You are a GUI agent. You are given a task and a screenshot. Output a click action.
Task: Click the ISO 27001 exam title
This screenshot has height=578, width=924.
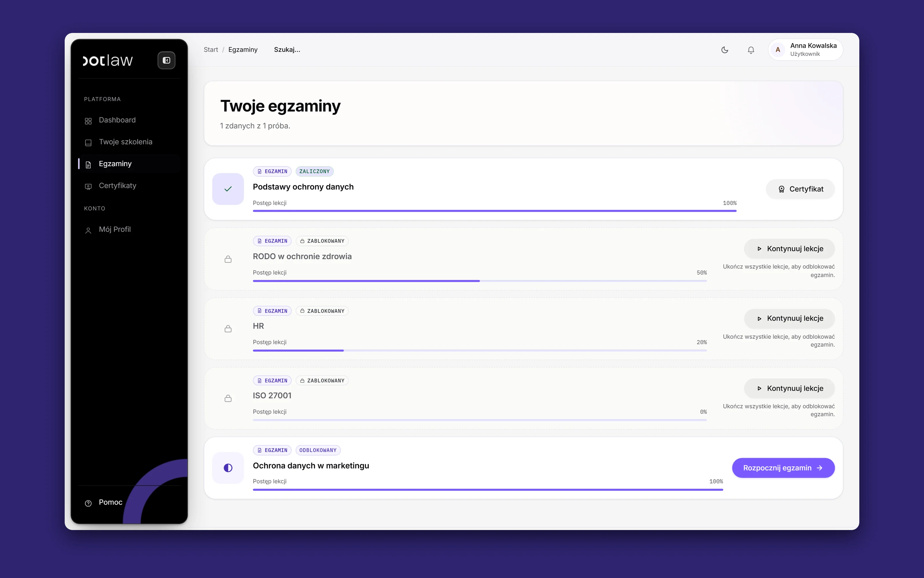point(272,396)
